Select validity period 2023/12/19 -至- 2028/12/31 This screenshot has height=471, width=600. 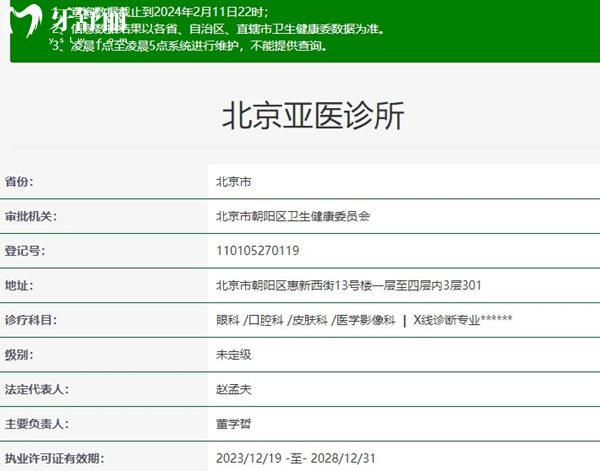296,458
